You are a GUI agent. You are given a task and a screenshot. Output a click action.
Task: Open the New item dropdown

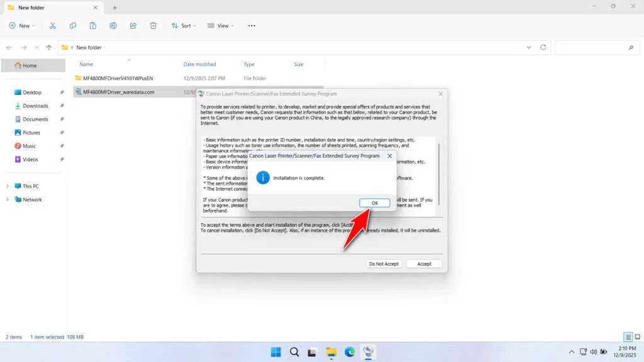(x=22, y=26)
